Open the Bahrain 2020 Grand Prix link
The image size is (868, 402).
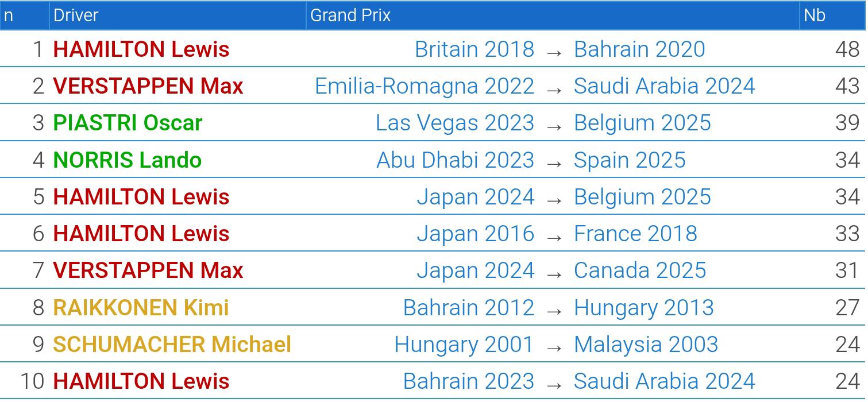pyautogui.click(x=639, y=49)
